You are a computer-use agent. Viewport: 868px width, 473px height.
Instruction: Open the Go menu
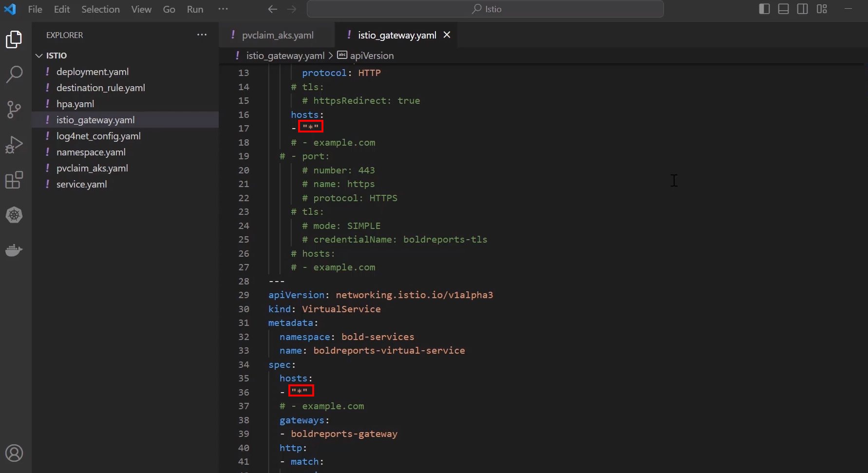pyautogui.click(x=169, y=9)
